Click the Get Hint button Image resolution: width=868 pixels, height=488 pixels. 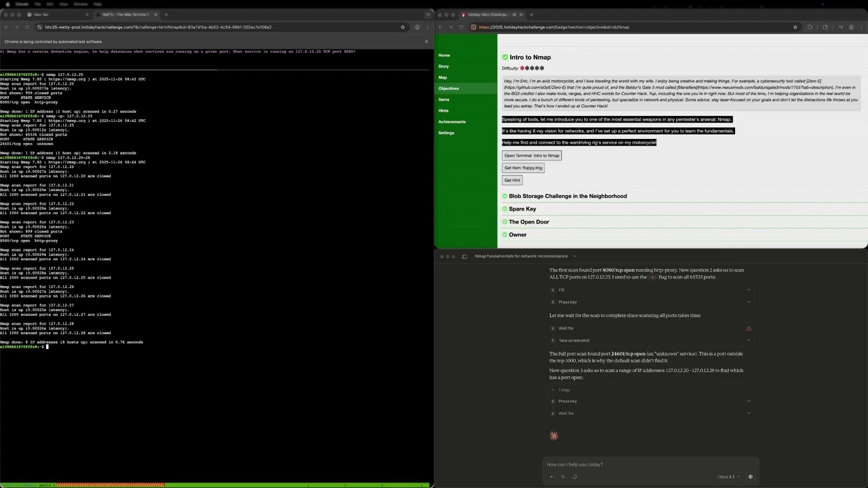(x=512, y=180)
